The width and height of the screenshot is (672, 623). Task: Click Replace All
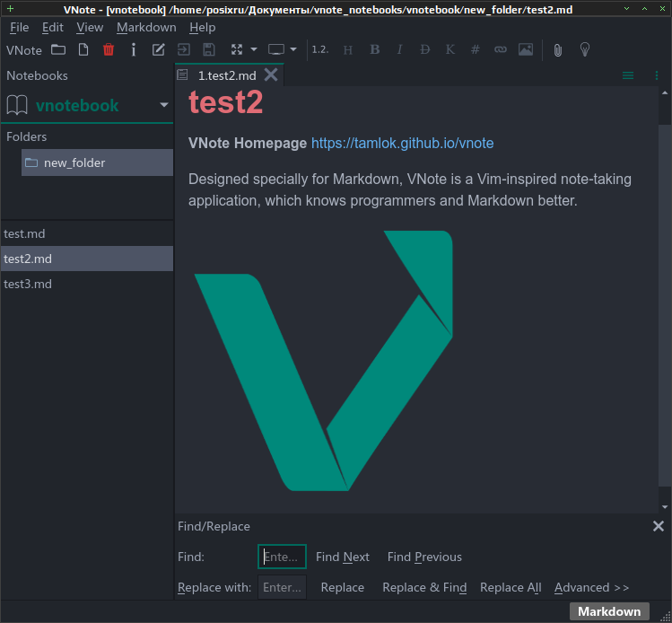point(511,587)
